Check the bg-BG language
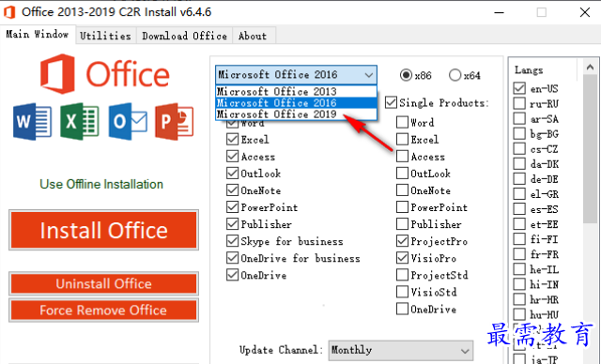 pos(519,133)
